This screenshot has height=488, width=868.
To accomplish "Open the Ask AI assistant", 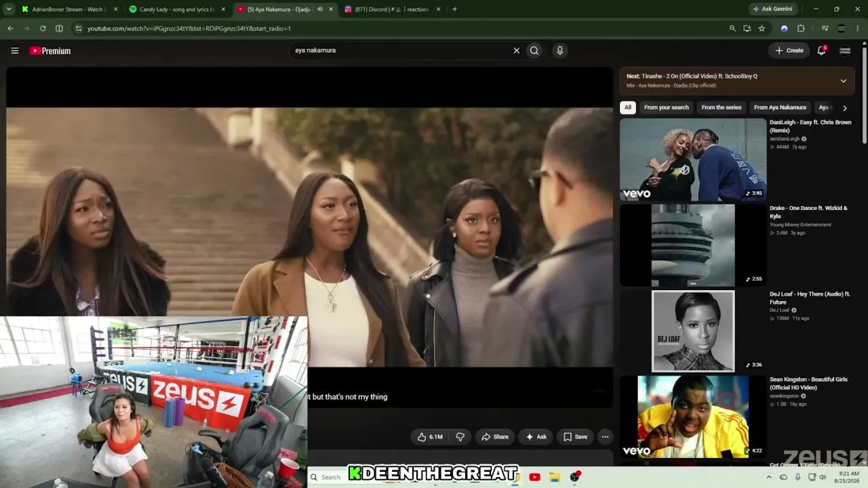I will (536, 436).
